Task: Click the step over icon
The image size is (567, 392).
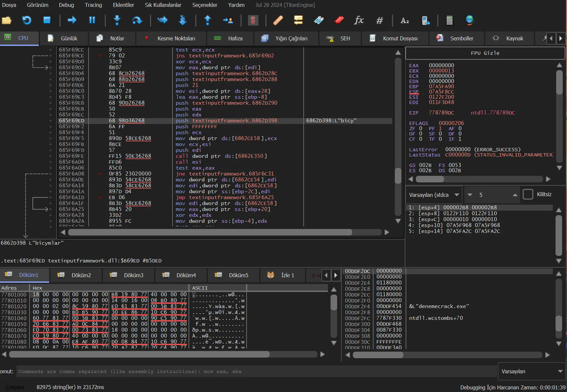Action: pos(137,20)
